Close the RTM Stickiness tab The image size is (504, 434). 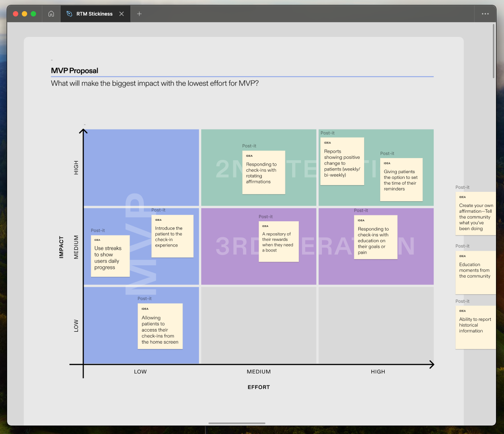tap(122, 14)
